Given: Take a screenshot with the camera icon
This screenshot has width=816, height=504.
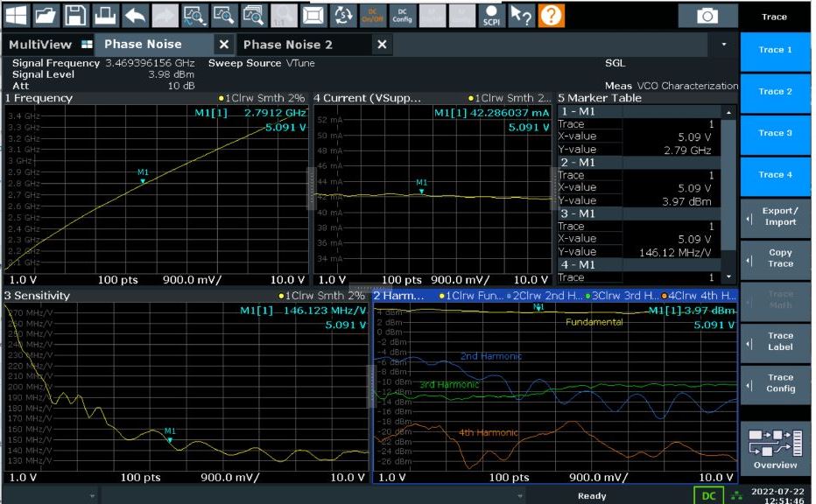Looking at the screenshot, I should click(x=707, y=16).
